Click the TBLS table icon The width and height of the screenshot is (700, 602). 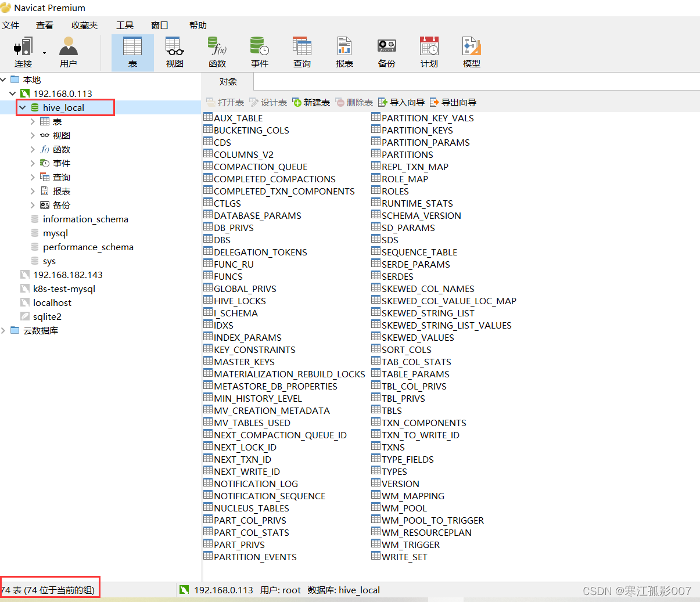[376, 410]
